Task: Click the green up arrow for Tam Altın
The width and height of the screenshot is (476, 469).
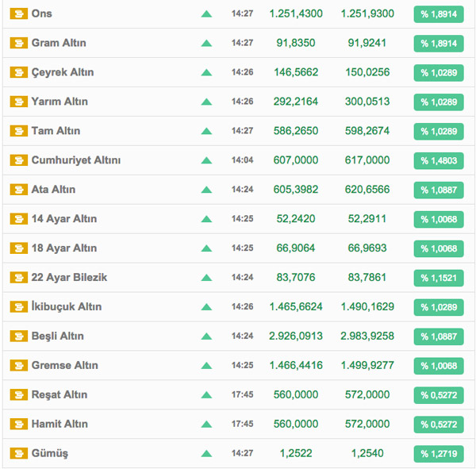Action: point(206,132)
